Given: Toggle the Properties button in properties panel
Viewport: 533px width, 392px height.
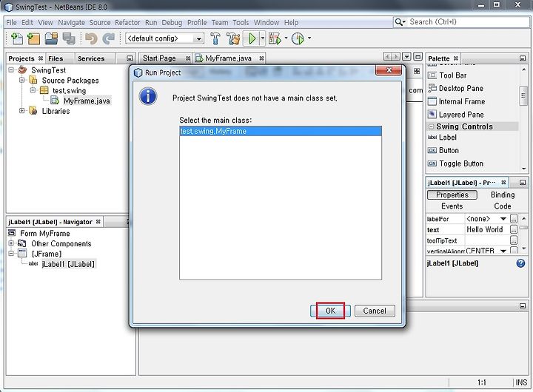Looking at the screenshot, I should pyautogui.click(x=452, y=195).
